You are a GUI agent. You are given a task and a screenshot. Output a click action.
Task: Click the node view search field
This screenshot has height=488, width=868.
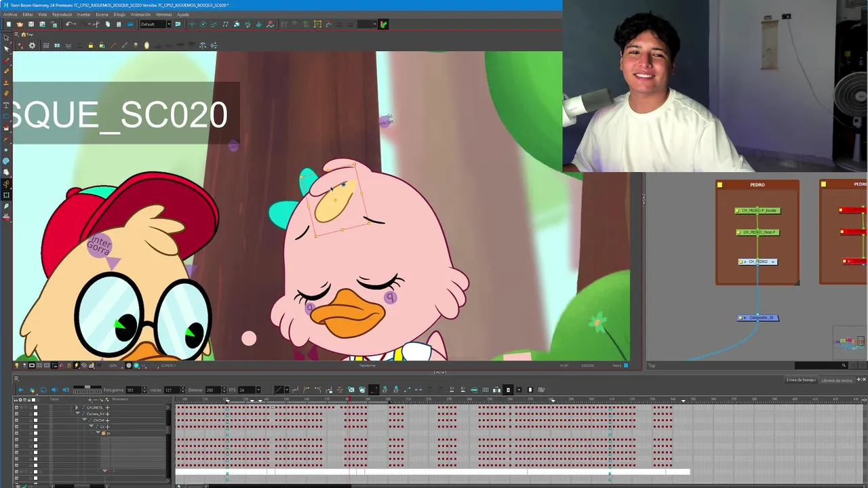[x=821, y=365]
